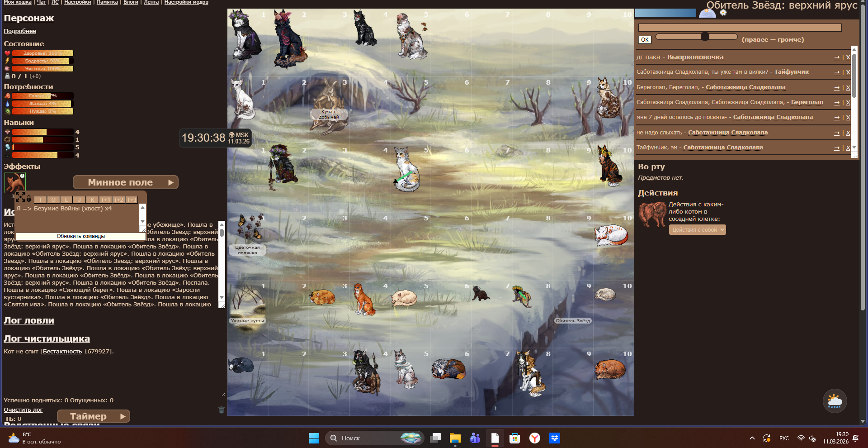The image size is (868, 448).
Task: Click the K hotkey button
Action: pos(92,200)
